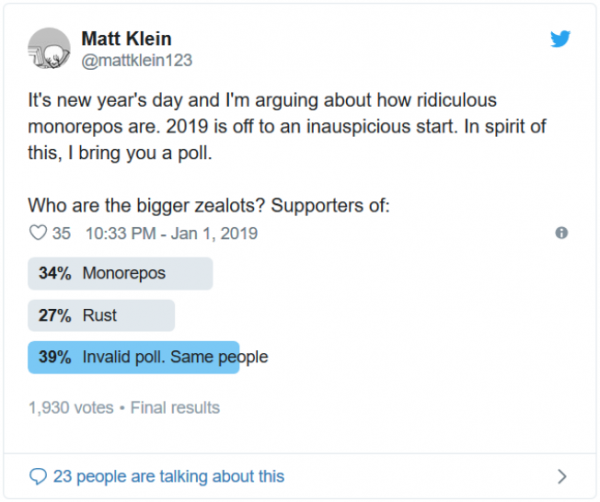Click the 1,930 votes count text
Image resolution: width=600 pixels, height=502 pixels.
71,408
